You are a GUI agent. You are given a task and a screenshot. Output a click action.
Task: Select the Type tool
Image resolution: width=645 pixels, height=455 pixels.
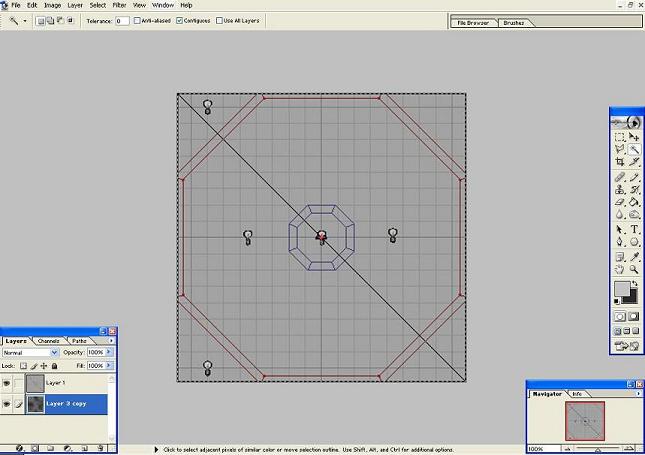pos(634,229)
